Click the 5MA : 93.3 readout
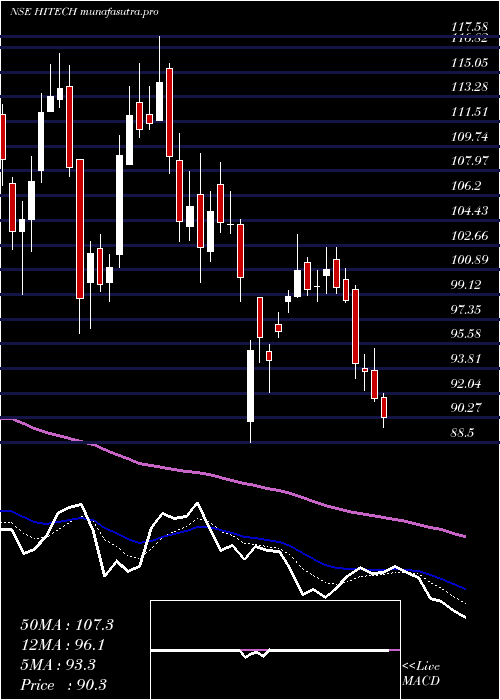The image size is (500, 700). (x=58, y=665)
